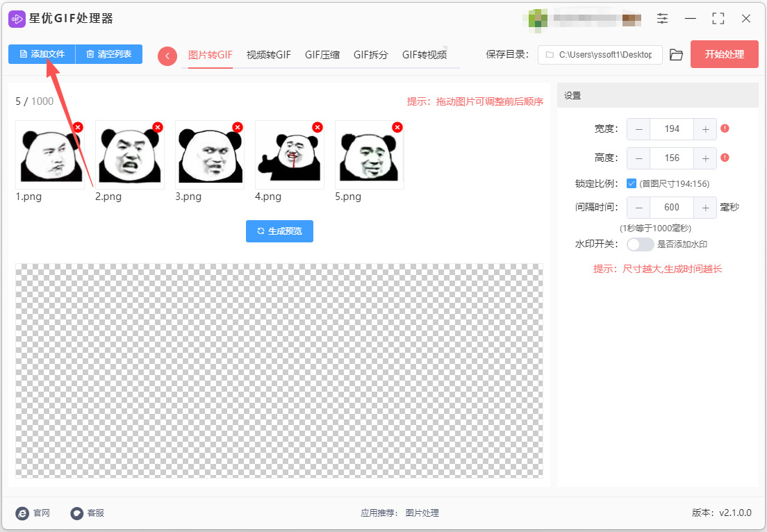
Task: Open the GIF压缩 tab
Action: pos(322,55)
